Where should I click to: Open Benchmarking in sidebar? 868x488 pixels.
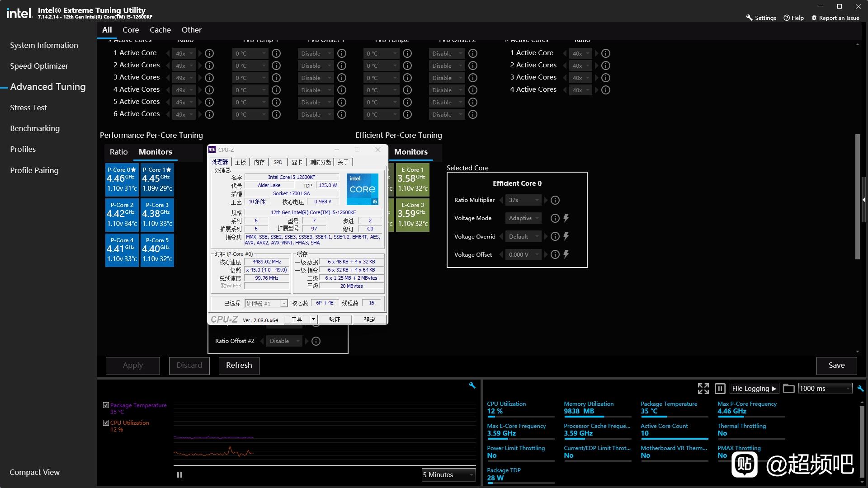pos(35,128)
